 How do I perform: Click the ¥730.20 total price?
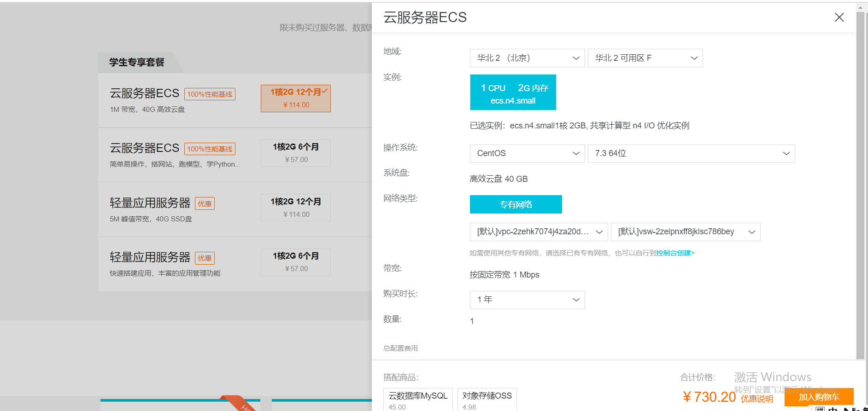pyautogui.click(x=709, y=397)
